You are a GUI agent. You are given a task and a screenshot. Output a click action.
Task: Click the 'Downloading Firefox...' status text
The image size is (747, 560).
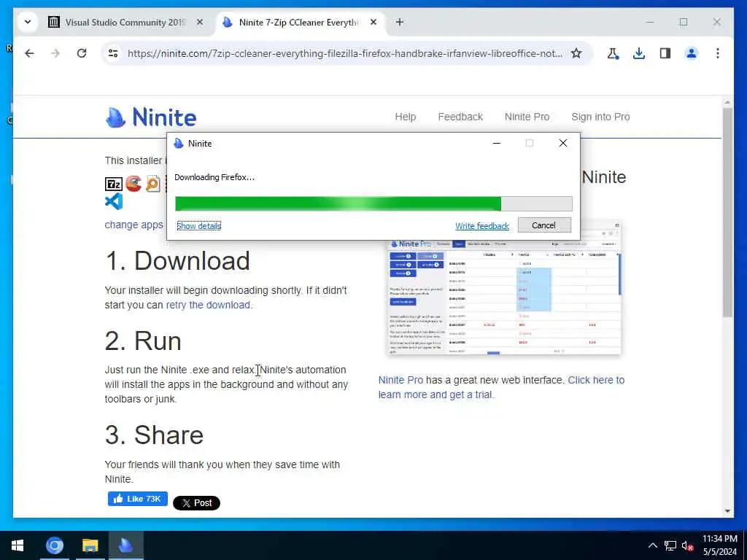(214, 177)
